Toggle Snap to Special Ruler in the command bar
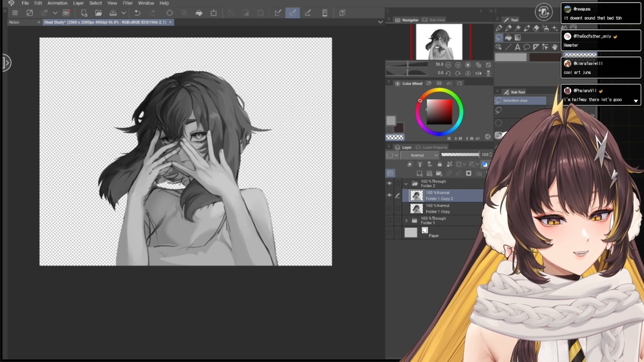 pyautogui.click(x=293, y=13)
